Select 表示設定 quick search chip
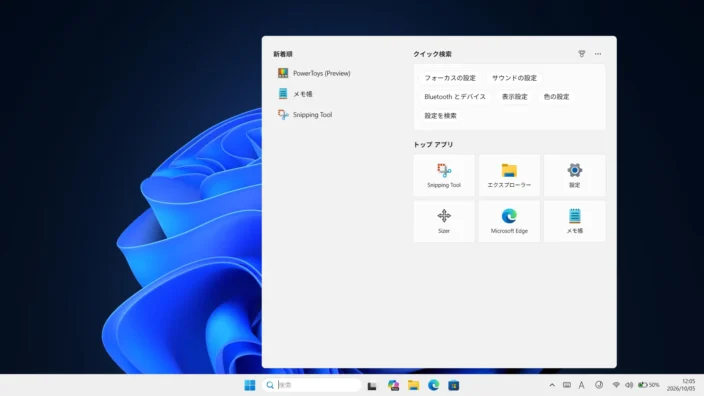 point(515,97)
